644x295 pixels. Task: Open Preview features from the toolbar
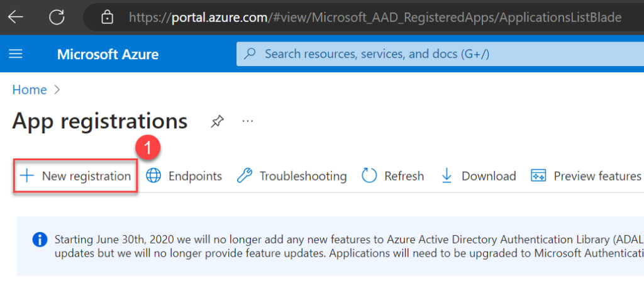pos(597,176)
